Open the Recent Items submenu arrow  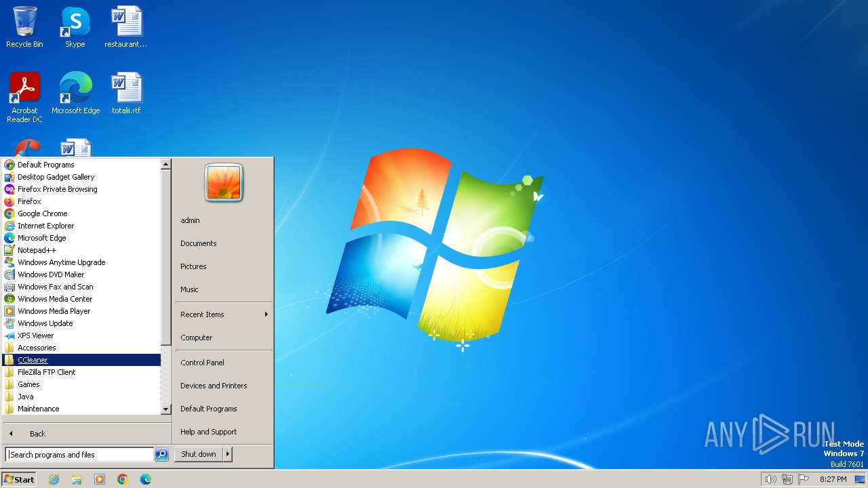pos(266,314)
